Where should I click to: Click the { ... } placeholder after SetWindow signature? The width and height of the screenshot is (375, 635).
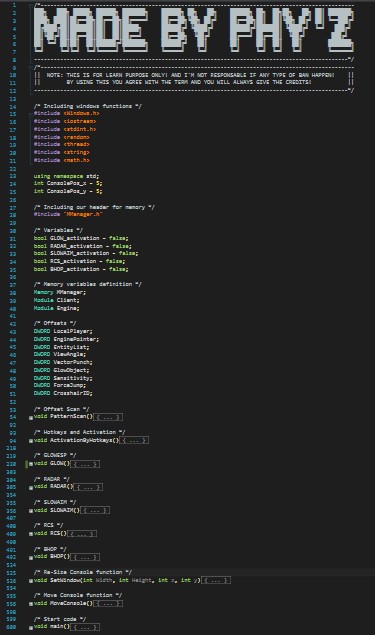click(216, 580)
